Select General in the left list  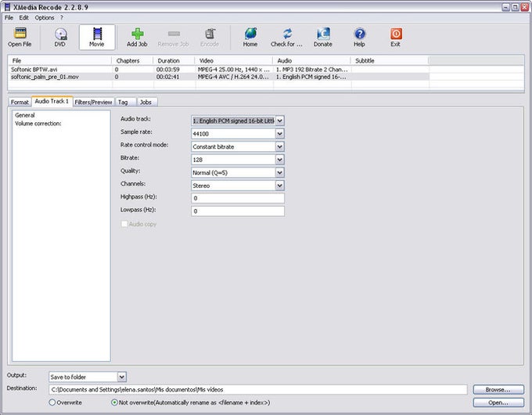(25, 115)
